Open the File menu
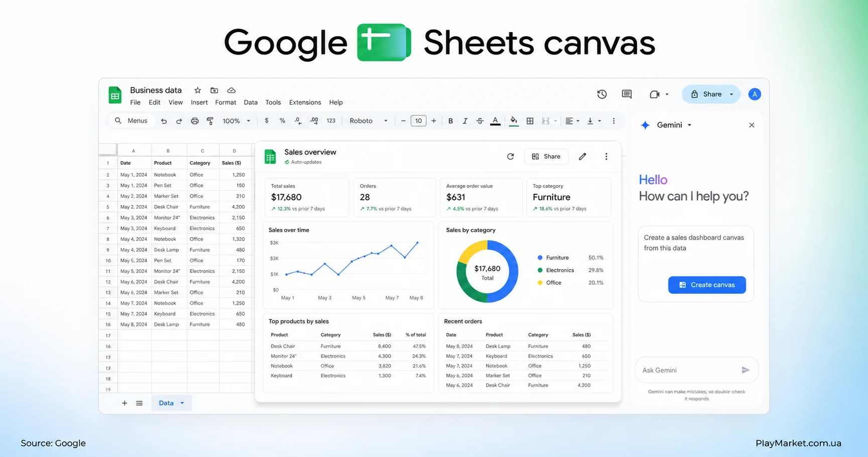Image resolution: width=868 pixels, height=457 pixels. tap(135, 102)
